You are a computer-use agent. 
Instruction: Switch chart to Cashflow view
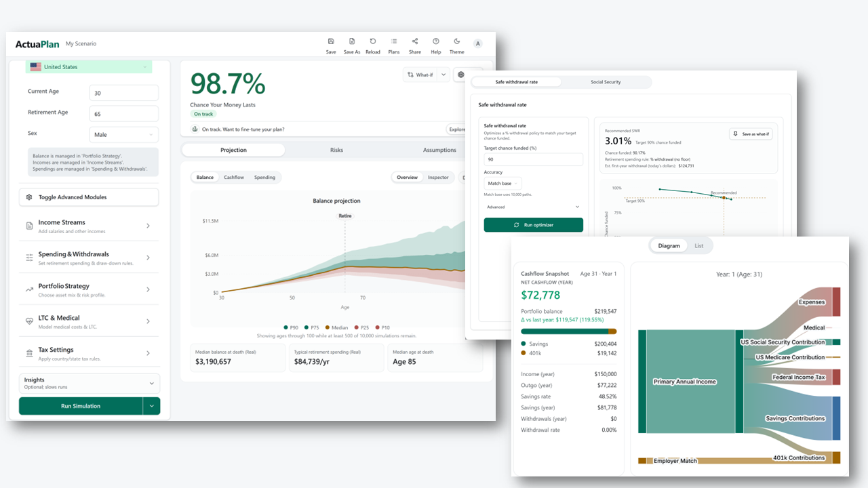pos(234,178)
